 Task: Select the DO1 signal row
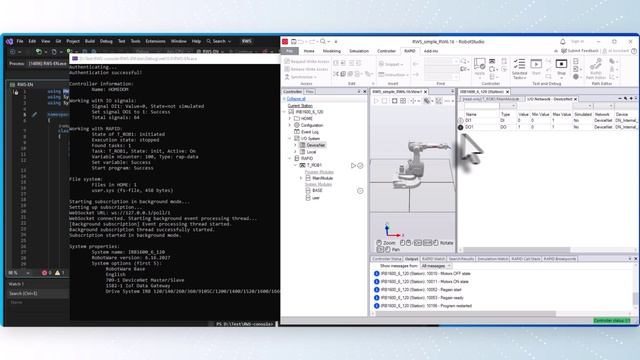(x=549, y=127)
